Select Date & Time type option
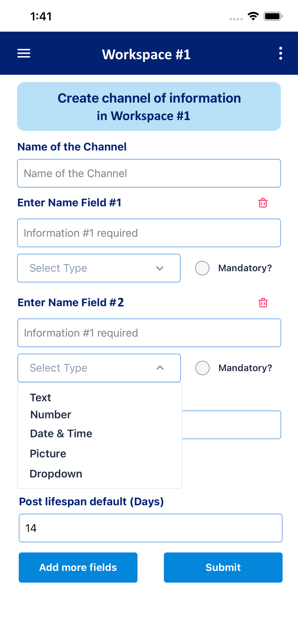298x644 pixels. pos(61,434)
